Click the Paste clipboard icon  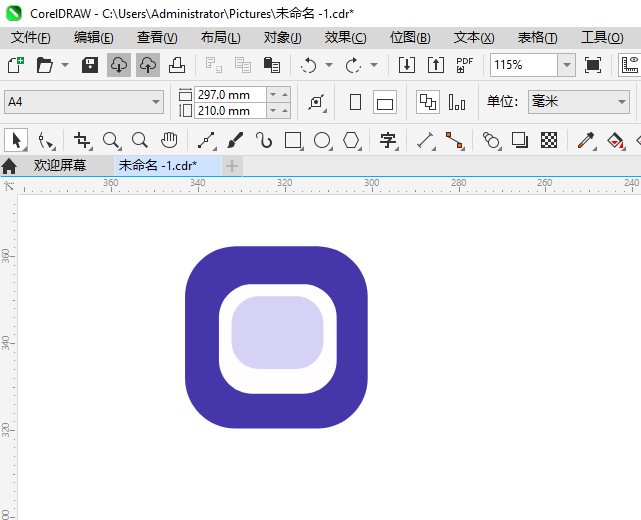[272, 65]
